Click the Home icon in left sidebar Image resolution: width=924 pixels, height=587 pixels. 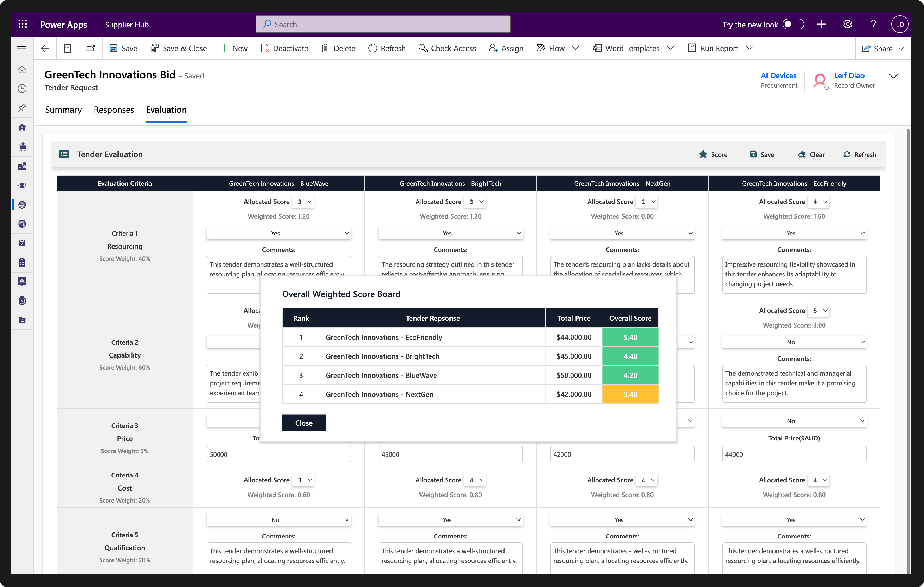[x=22, y=69]
